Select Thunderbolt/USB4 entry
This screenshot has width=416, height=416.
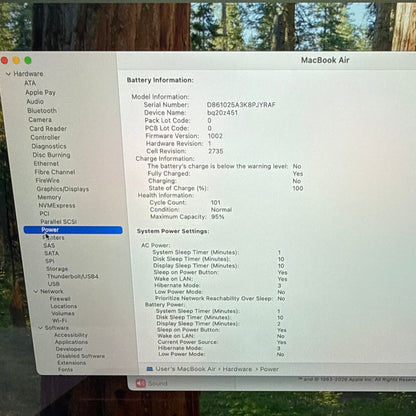[x=73, y=276]
